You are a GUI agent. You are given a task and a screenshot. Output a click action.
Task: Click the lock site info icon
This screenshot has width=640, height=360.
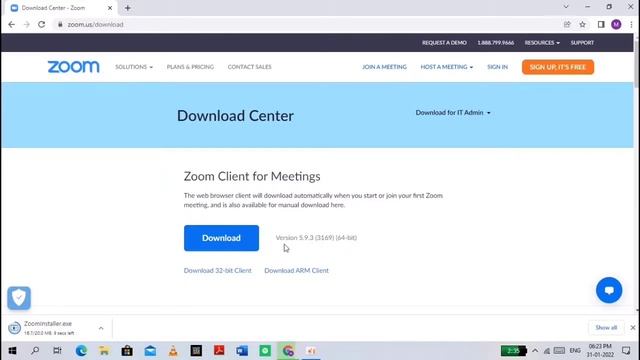click(x=60, y=24)
